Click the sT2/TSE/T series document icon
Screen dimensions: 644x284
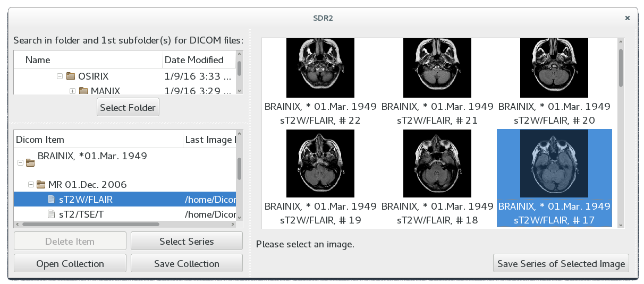click(52, 214)
